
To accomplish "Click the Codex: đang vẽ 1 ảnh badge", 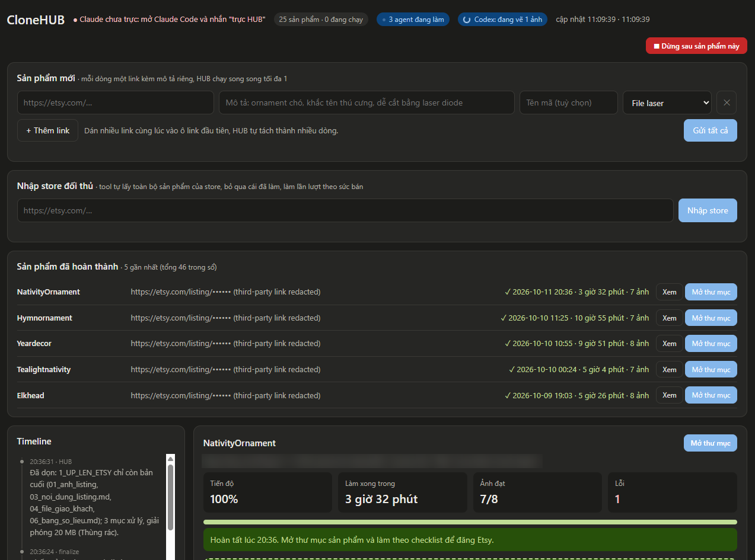I will click(x=502, y=20).
